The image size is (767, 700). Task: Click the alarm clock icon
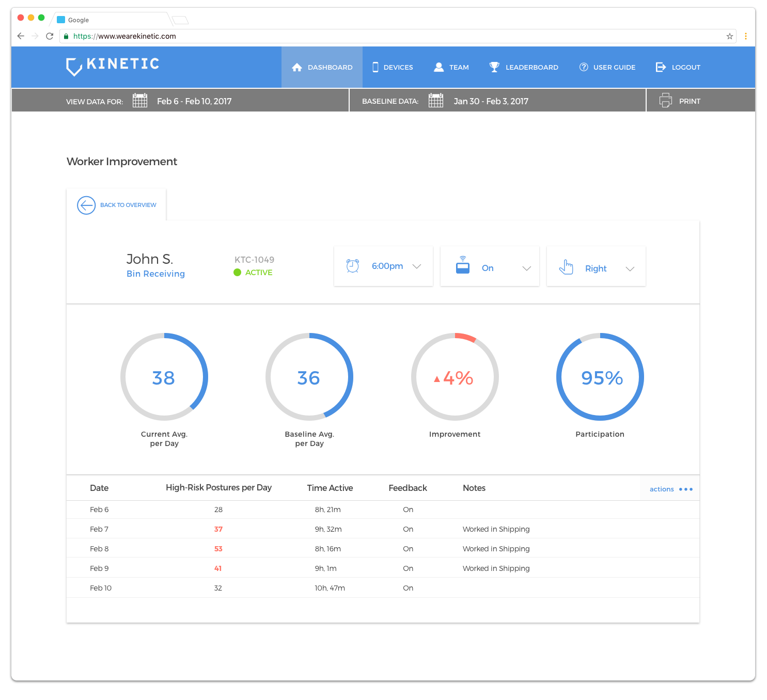click(353, 266)
